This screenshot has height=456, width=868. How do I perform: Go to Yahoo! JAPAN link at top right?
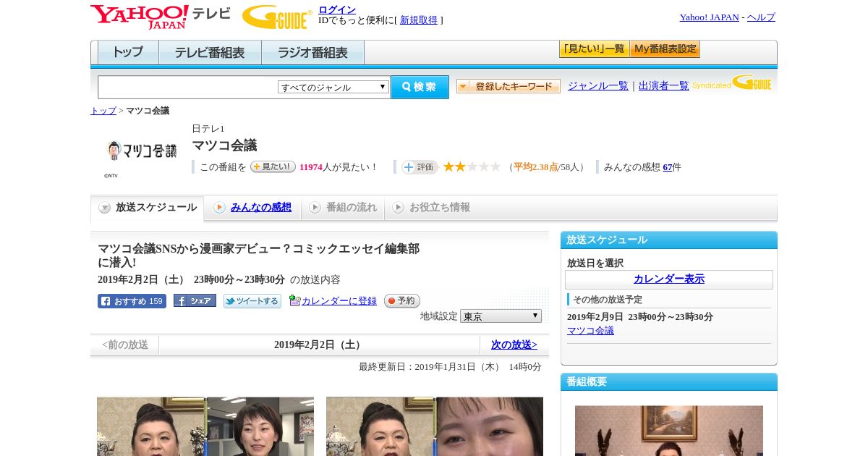pyautogui.click(x=709, y=17)
